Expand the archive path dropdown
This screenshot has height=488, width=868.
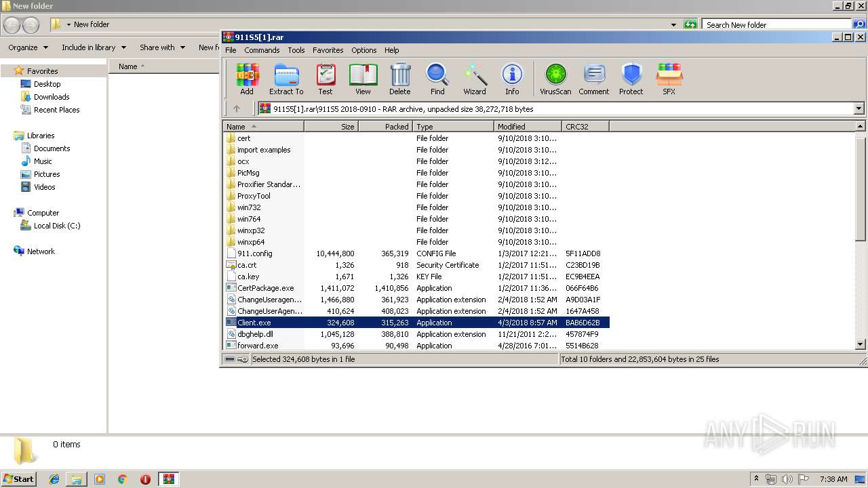(x=859, y=108)
